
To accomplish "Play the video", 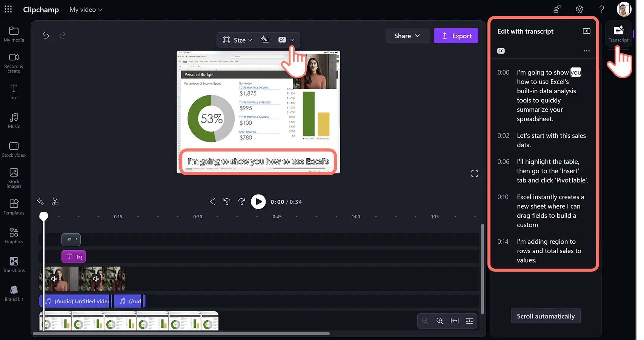I will pos(258,202).
